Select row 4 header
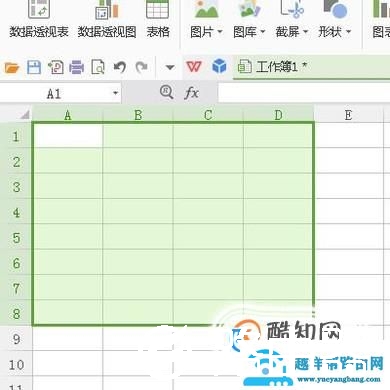 tap(16, 212)
